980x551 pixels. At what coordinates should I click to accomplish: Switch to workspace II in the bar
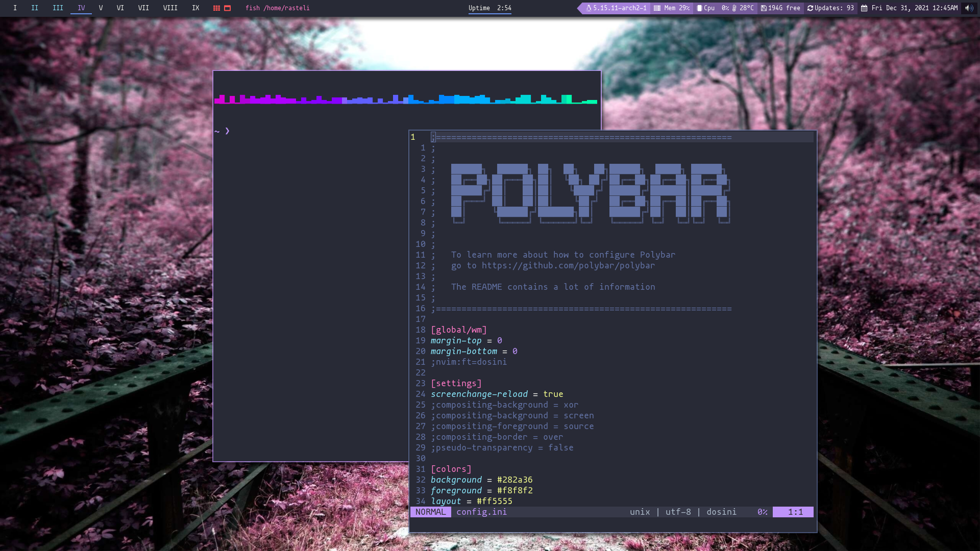click(x=35, y=8)
